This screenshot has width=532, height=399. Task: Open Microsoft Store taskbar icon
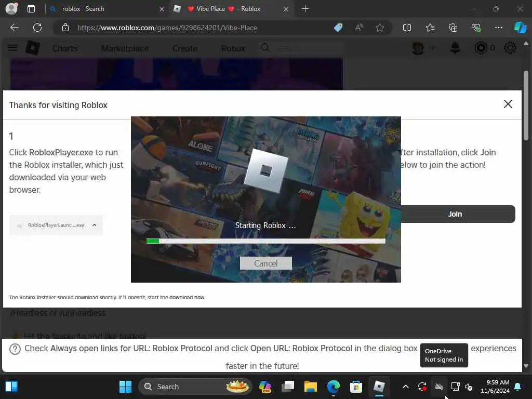[356, 387]
